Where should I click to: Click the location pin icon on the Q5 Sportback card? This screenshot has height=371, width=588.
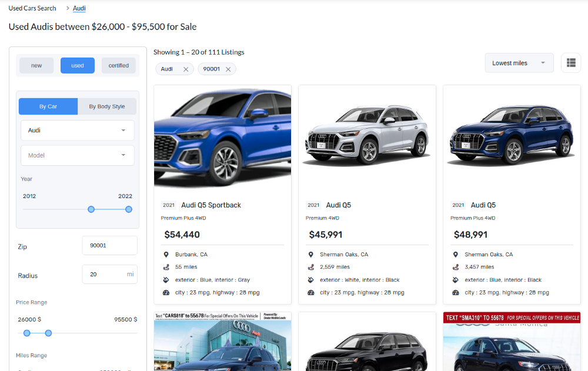pyautogui.click(x=165, y=255)
